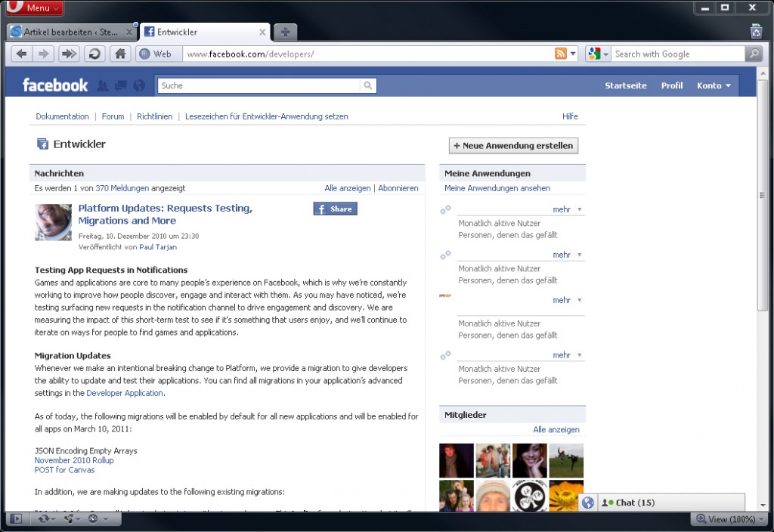Click Lesezeichen für Entwickler-Anwendung setzen
Image resolution: width=774 pixels, height=532 pixels.
tap(267, 116)
